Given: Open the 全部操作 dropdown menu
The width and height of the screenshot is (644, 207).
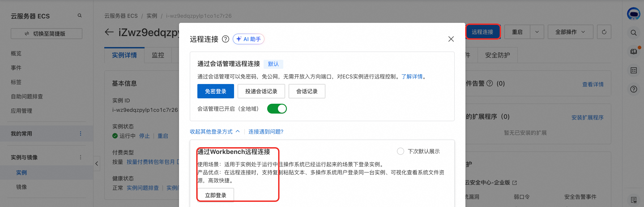Looking at the screenshot, I should tap(570, 32).
